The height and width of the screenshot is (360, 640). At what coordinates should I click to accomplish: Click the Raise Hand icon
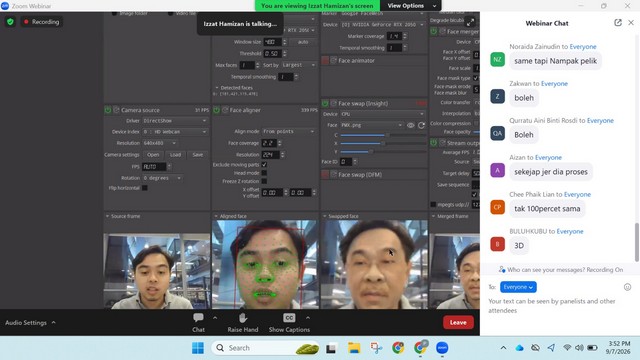point(243,318)
